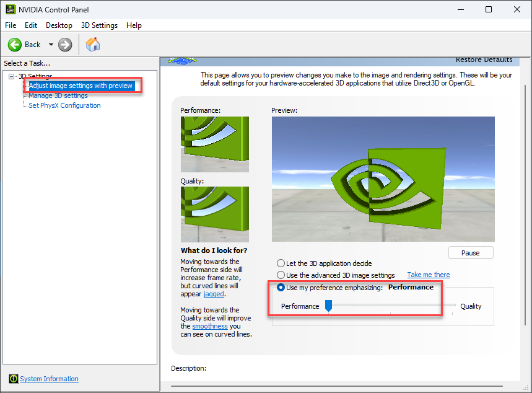
Task: Pause the 3D preview animation
Action: coord(471,253)
